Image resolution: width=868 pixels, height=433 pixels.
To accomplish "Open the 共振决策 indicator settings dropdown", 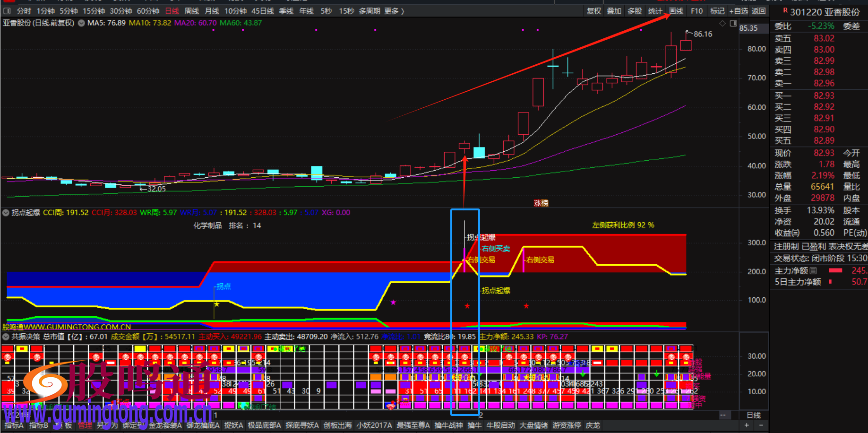I will pos(6,337).
